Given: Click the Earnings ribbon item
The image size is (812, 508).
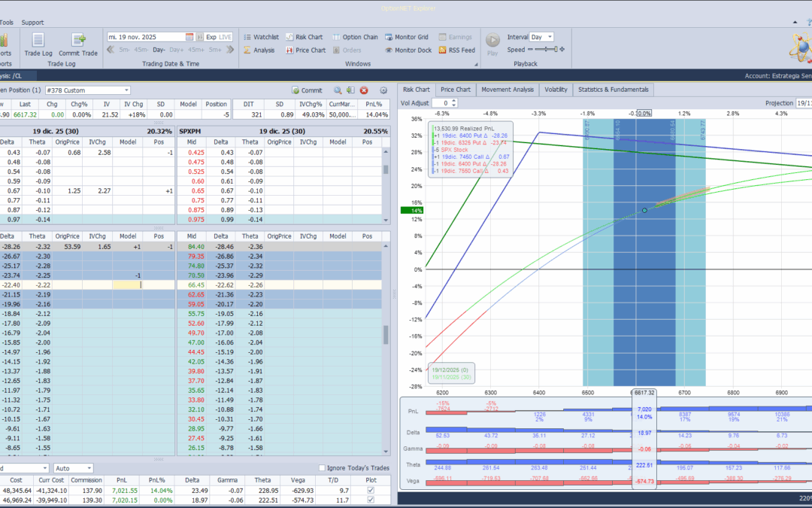Looking at the screenshot, I should [455, 37].
